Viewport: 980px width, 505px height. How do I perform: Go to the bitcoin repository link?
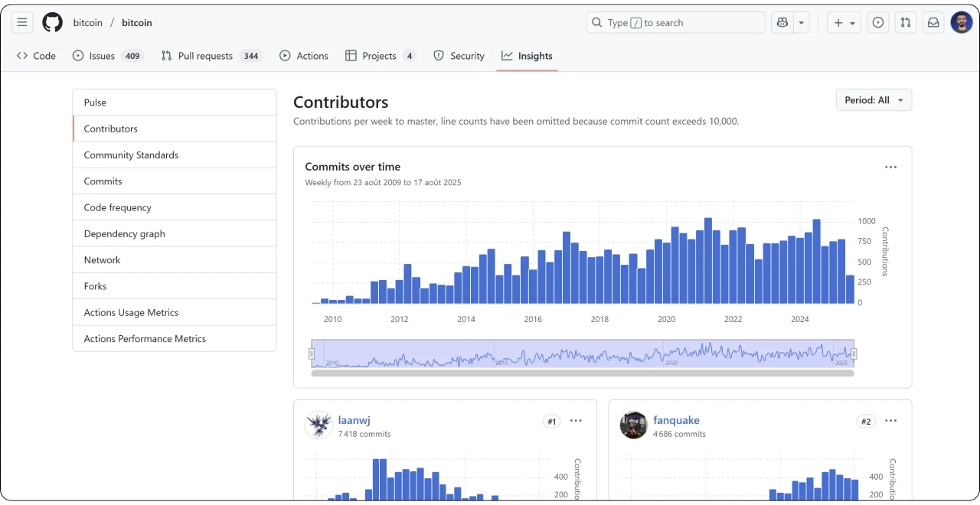click(x=137, y=23)
